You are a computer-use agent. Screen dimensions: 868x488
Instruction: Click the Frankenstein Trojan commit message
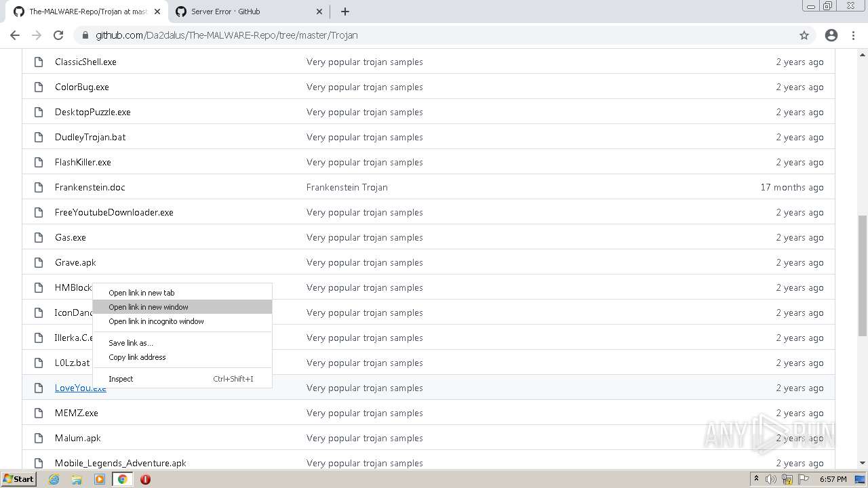click(347, 187)
